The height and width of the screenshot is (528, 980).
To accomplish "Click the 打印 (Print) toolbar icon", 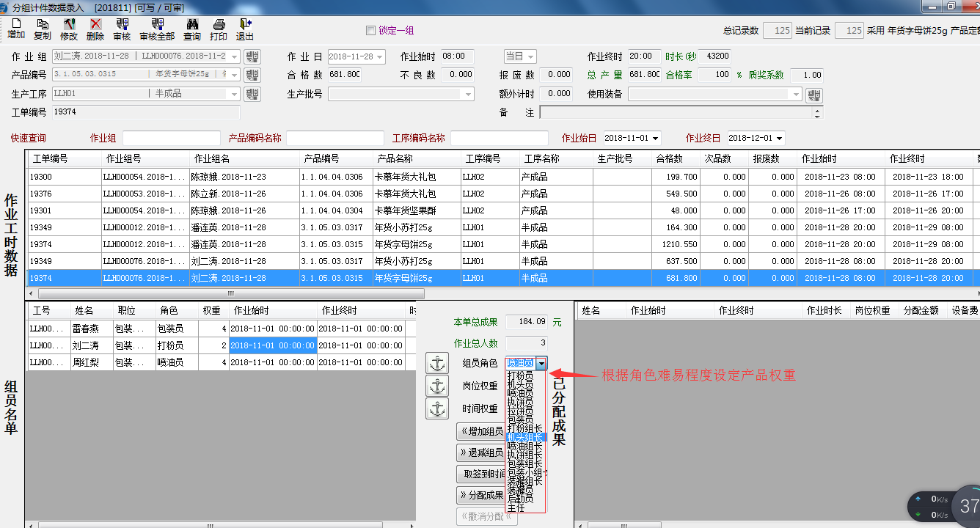I will (219, 29).
